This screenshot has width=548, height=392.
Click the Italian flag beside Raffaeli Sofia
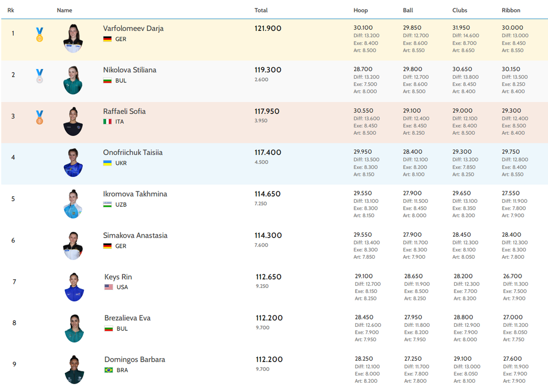pyautogui.click(x=107, y=122)
